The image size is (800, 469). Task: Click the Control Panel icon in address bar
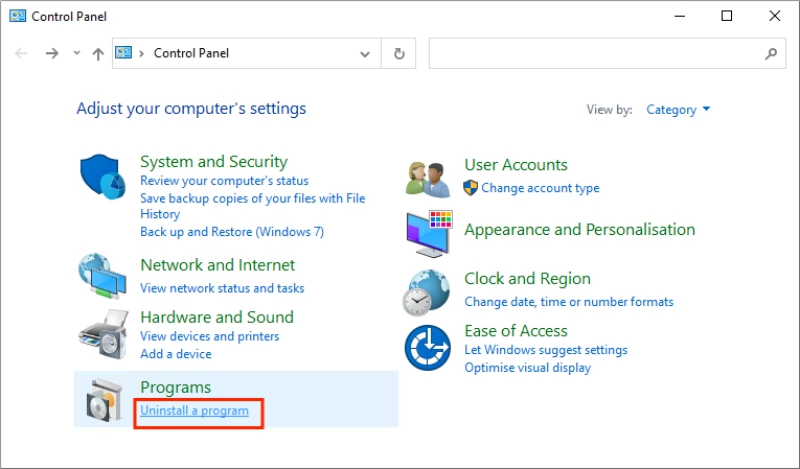point(123,53)
